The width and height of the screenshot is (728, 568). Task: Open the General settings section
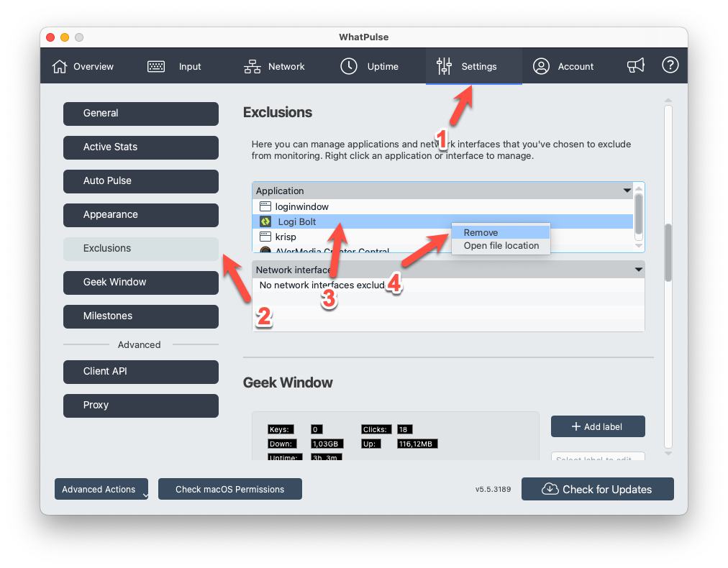[141, 113]
